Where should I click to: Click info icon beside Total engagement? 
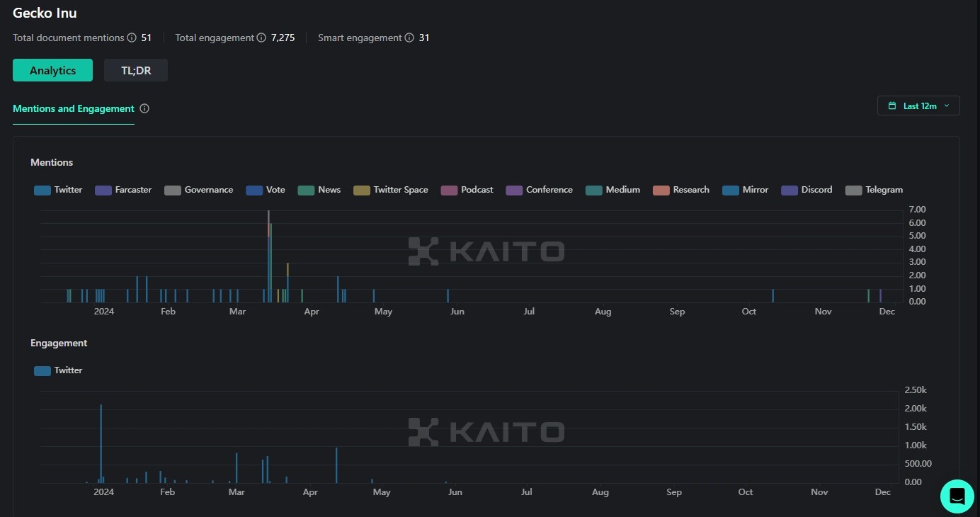[261, 38]
